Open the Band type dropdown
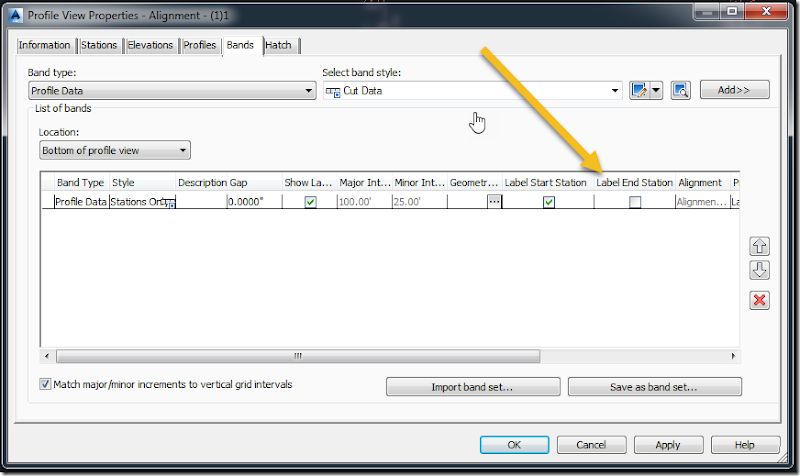The width and height of the screenshot is (800, 476). point(172,91)
